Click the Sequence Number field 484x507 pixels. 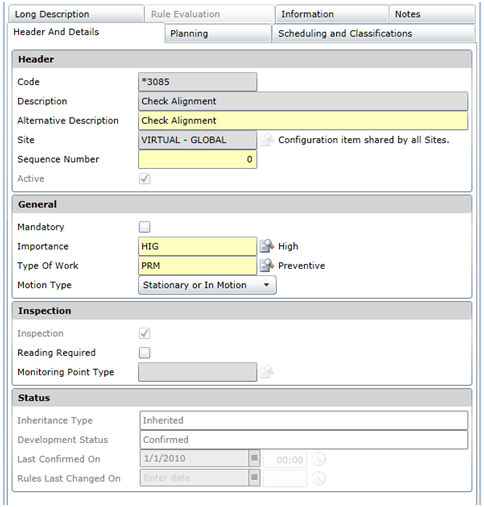tap(197, 159)
